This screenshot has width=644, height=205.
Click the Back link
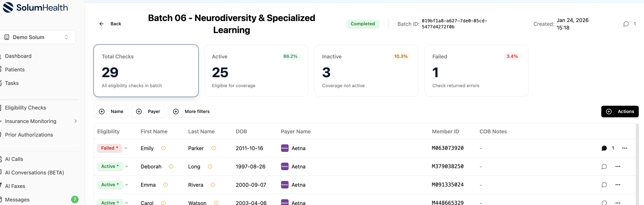[116, 24]
